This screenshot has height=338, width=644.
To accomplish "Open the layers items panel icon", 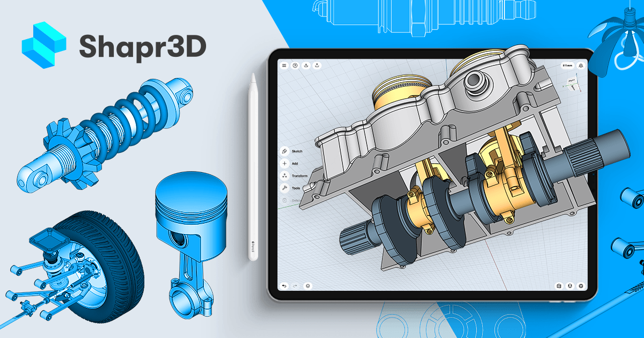I will pyautogui.click(x=308, y=286).
